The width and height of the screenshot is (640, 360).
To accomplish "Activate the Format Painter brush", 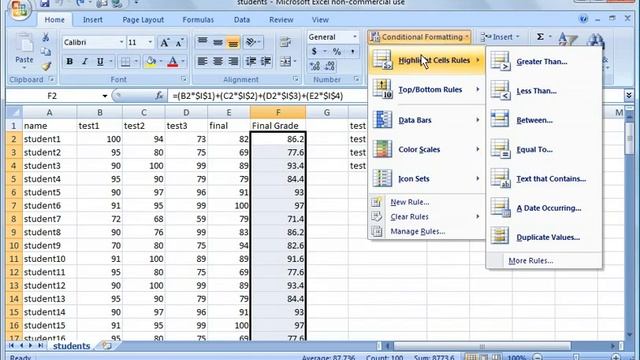I will click(x=46, y=66).
